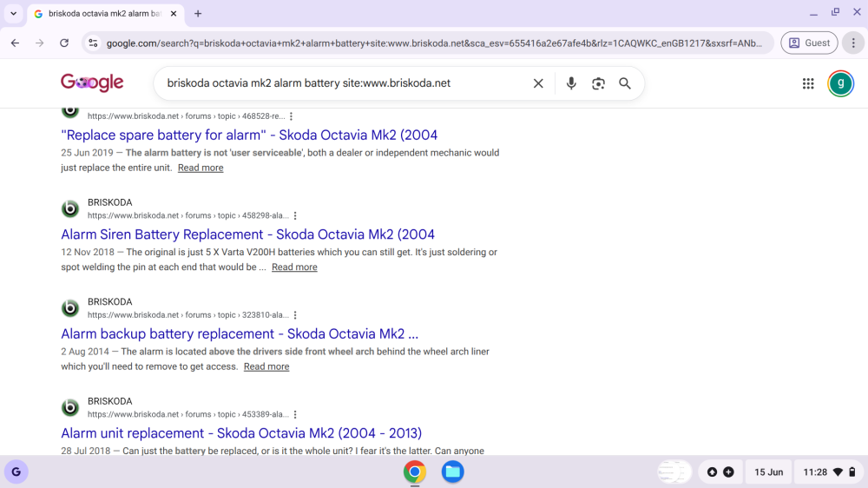Clear the search query text

[x=538, y=83]
